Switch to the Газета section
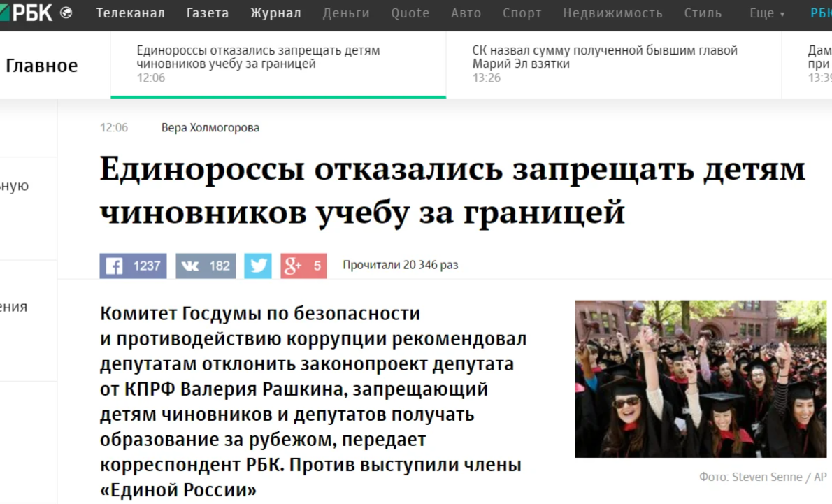Image resolution: width=832 pixels, height=504 pixels. click(207, 13)
